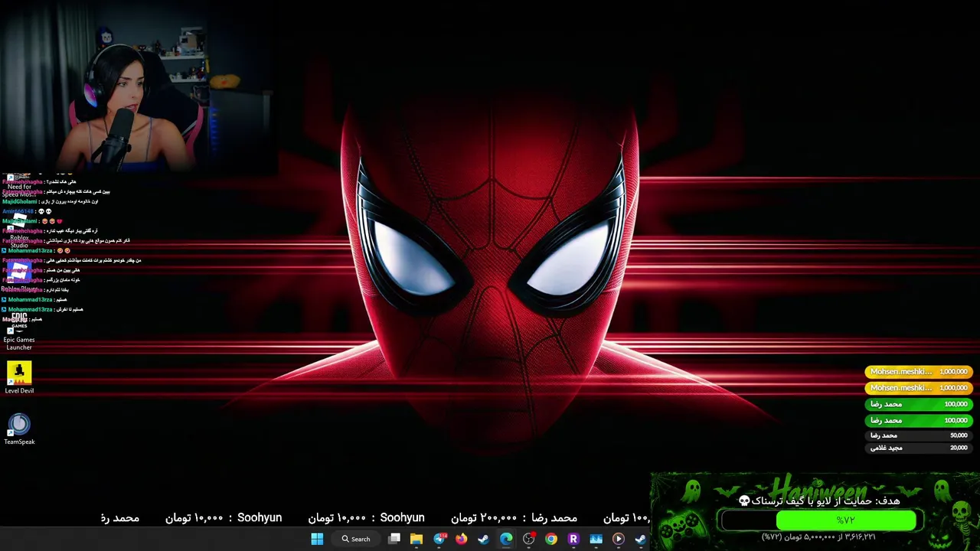The image size is (980, 551).
Task: Switch to Microsoft Edge on the taskbar
Action: click(506, 539)
